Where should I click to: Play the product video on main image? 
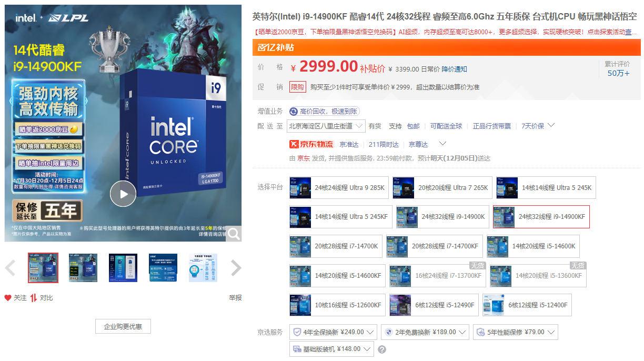[x=123, y=194]
